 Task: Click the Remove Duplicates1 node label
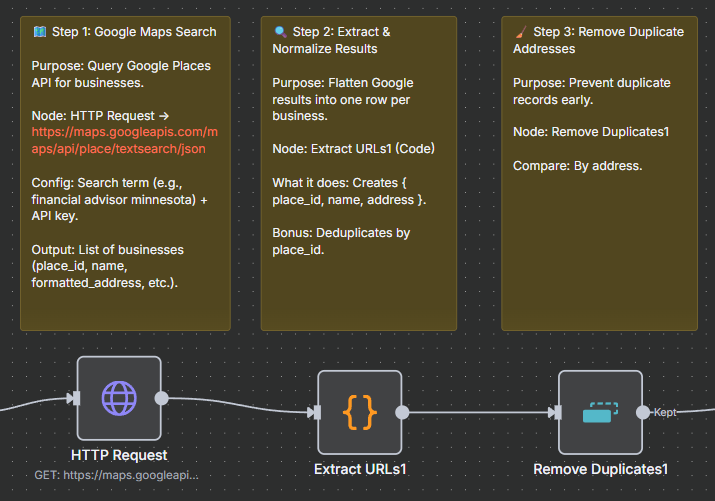pyautogui.click(x=601, y=469)
